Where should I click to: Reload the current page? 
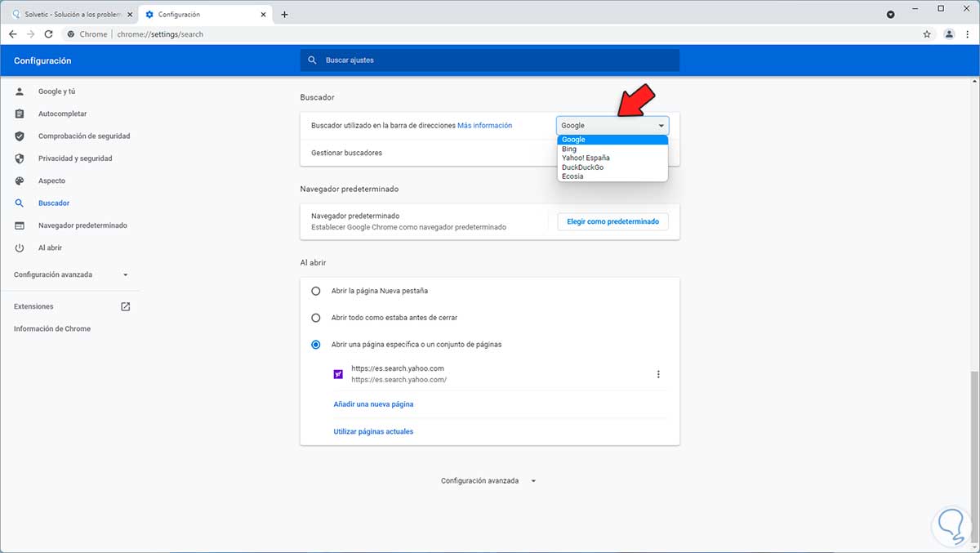(48, 34)
